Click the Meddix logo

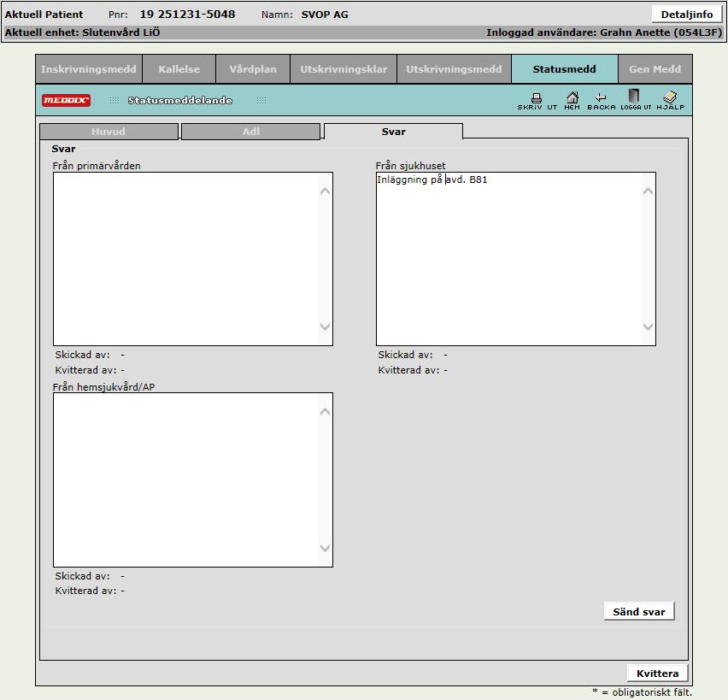[66, 100]
